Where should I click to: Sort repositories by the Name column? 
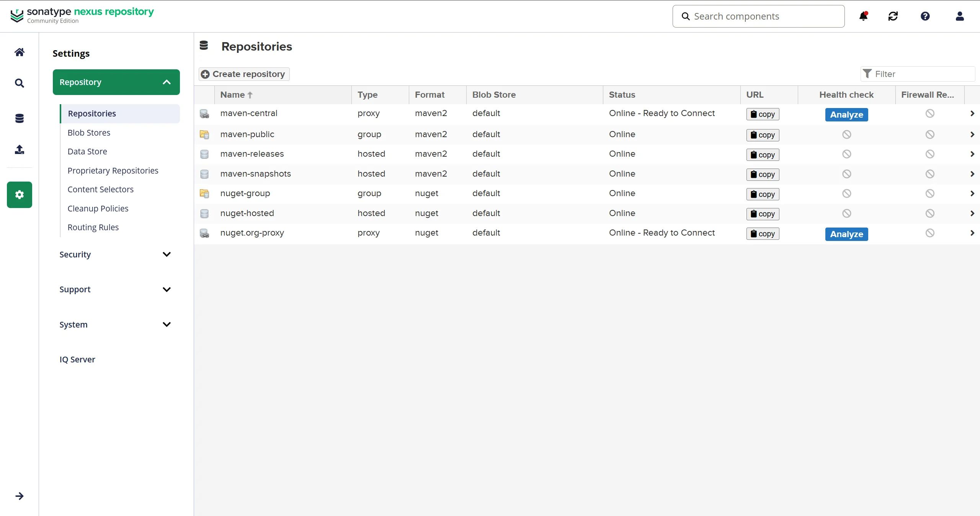click(283, 95)
